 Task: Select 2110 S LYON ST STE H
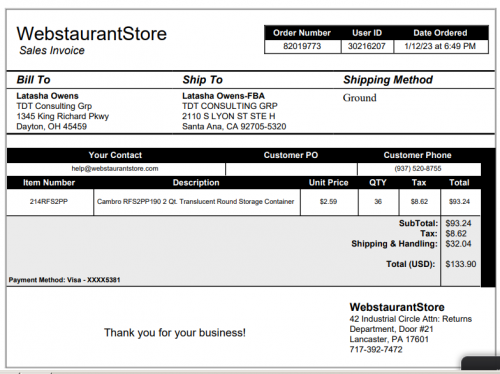pyautogui.click(x=229, y=116)
